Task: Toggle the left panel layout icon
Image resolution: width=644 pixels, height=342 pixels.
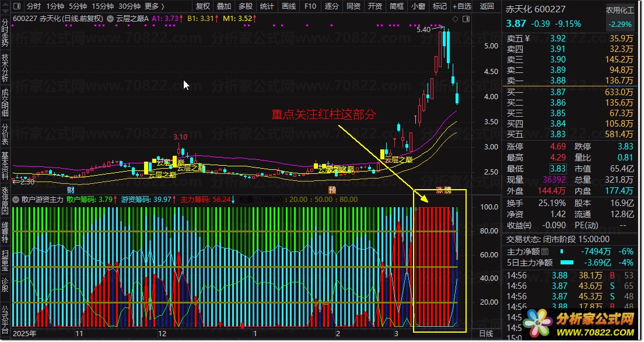Action: coord(17,6)
